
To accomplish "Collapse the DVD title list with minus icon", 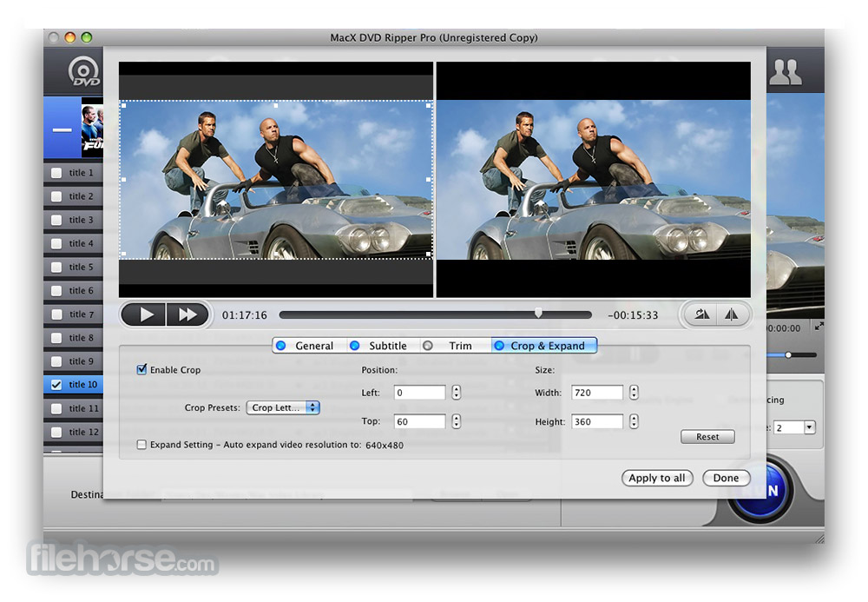I will pyautogui.click(x=62, y=130).
